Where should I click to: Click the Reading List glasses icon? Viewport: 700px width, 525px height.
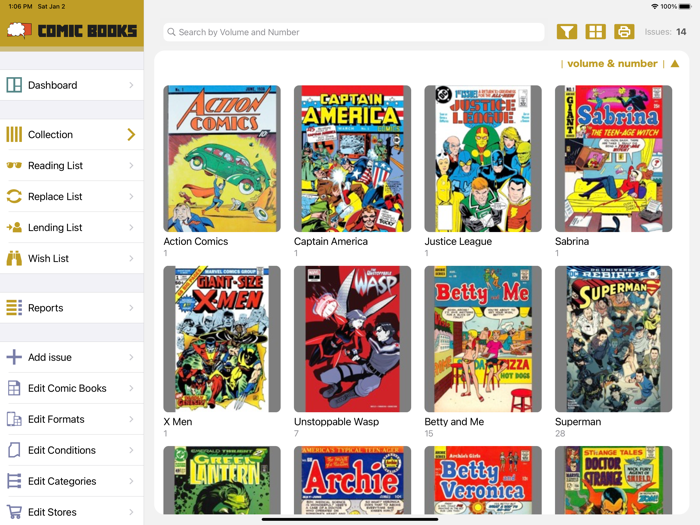[x=14, y=166]
